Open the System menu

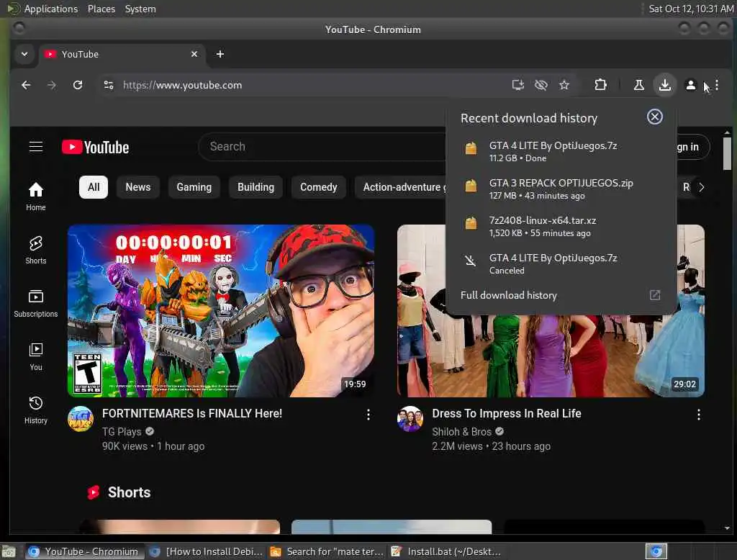click(x=140, y=9)
